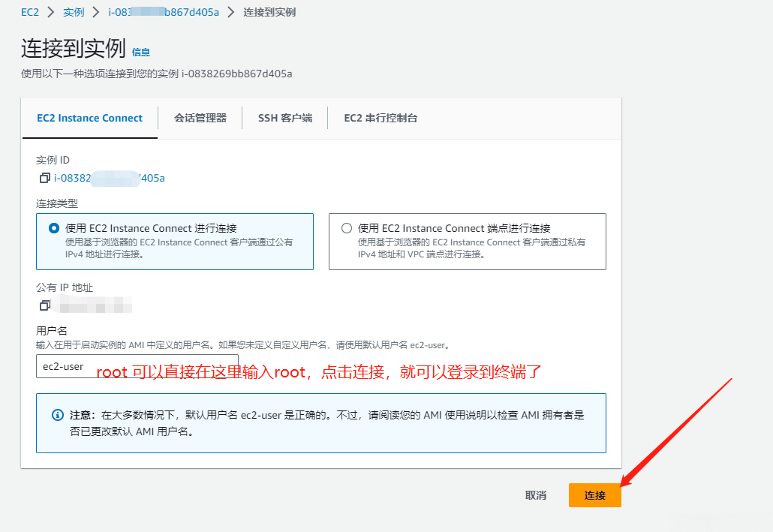Open the SSH 客户端 tab
The image size is (773, 532).
[x=284, y=118]
